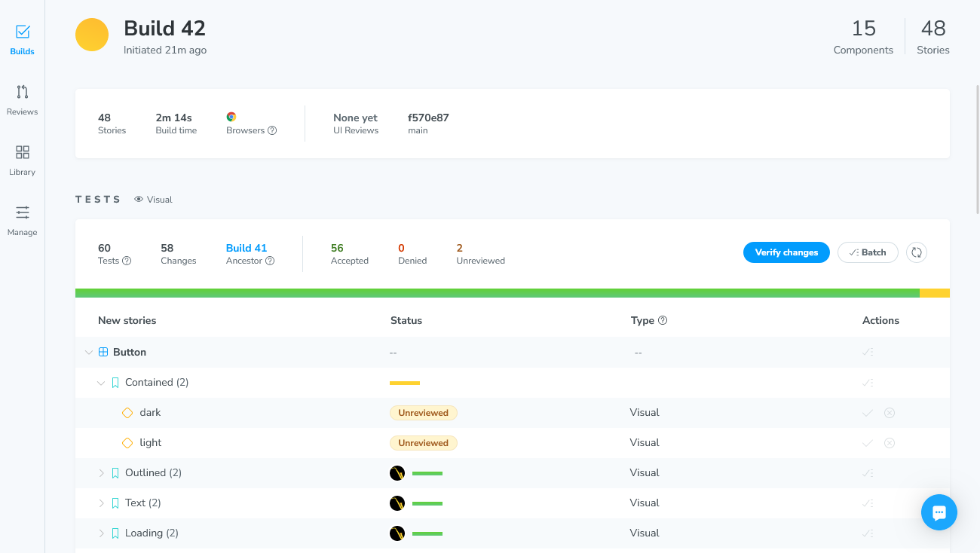980x553 pixels.
Task: Click the green accepted progress bar
Action: pos(498,293)
